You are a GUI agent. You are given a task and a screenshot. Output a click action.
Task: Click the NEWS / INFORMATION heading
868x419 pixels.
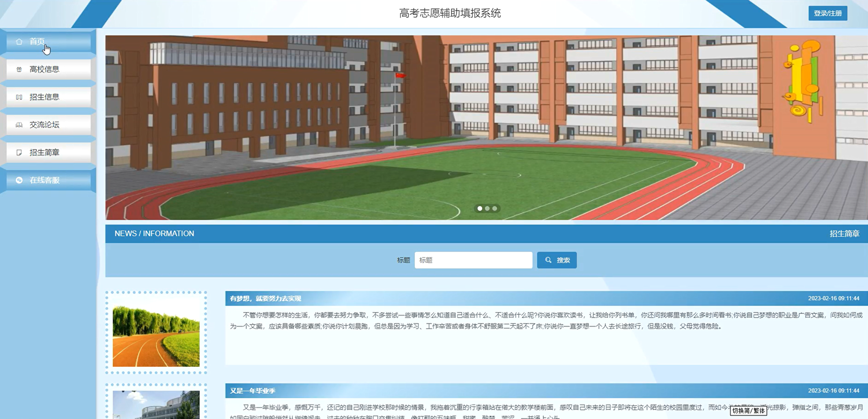(154, 234)
